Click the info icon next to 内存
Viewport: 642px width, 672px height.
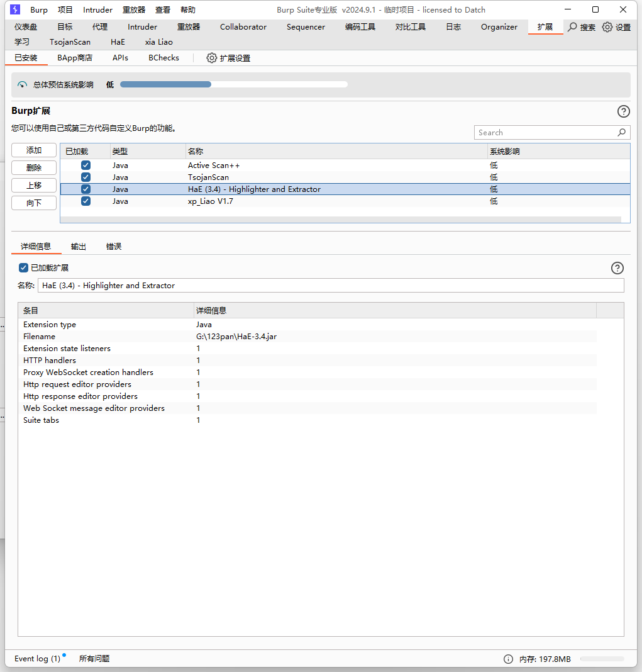508,659
